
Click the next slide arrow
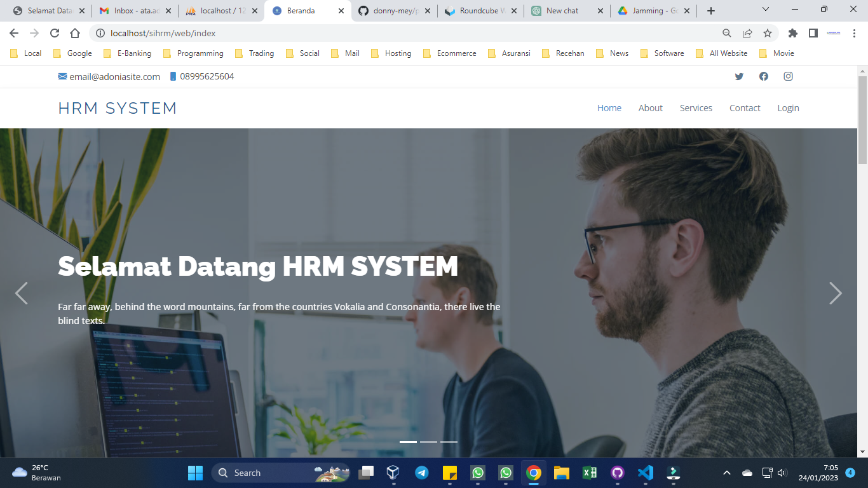tap(835, 293)
